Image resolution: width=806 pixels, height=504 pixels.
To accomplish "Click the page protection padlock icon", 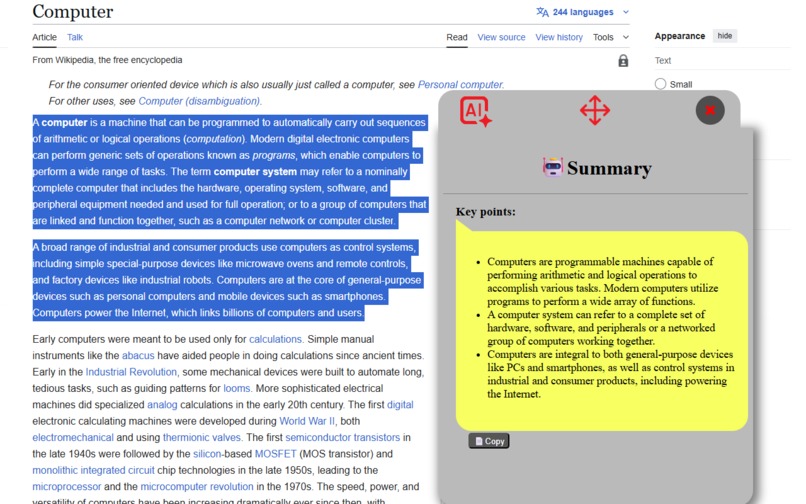I will (623, 61).
